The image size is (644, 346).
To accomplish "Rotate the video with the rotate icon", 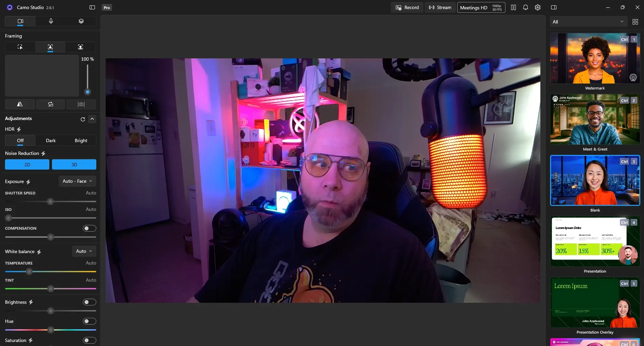I will point(51,104).
